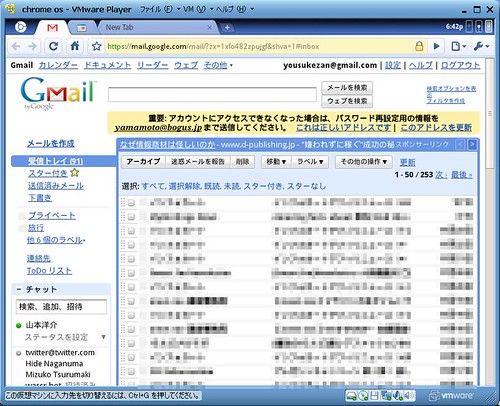This screenshot has width=500, height=406.
Task: Expand 他 6 個のラベル
Action: point(56,240)
